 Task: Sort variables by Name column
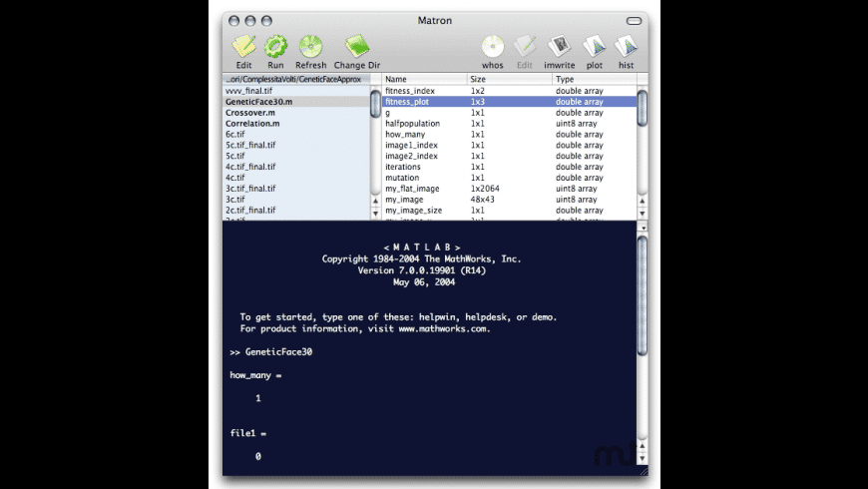(425, 79)
